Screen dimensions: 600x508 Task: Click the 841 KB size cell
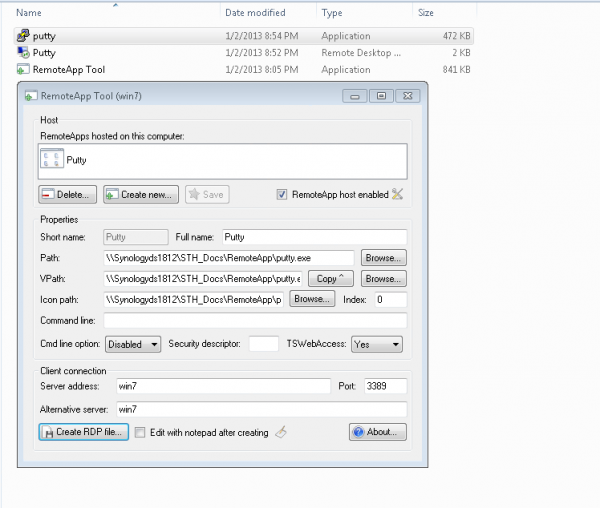[456, 70]
